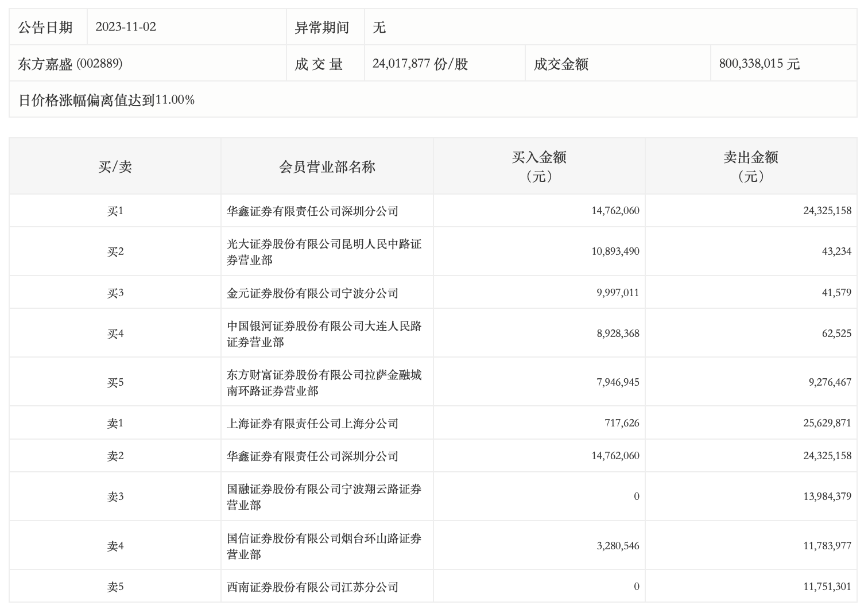Viewport: 868px width, 613px height.
Task: Open 金元证券股份有限公司宁波分公司 entry
Action: point(312,293)
